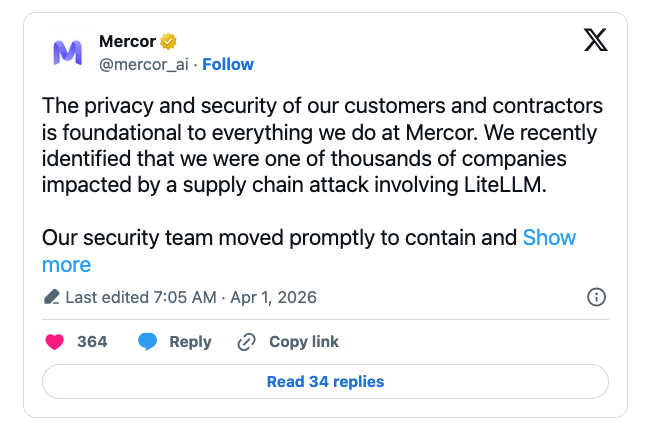Click the Apr 1, 2026 date
This screenshot has width=651, height=430.
tap(275, 298)
